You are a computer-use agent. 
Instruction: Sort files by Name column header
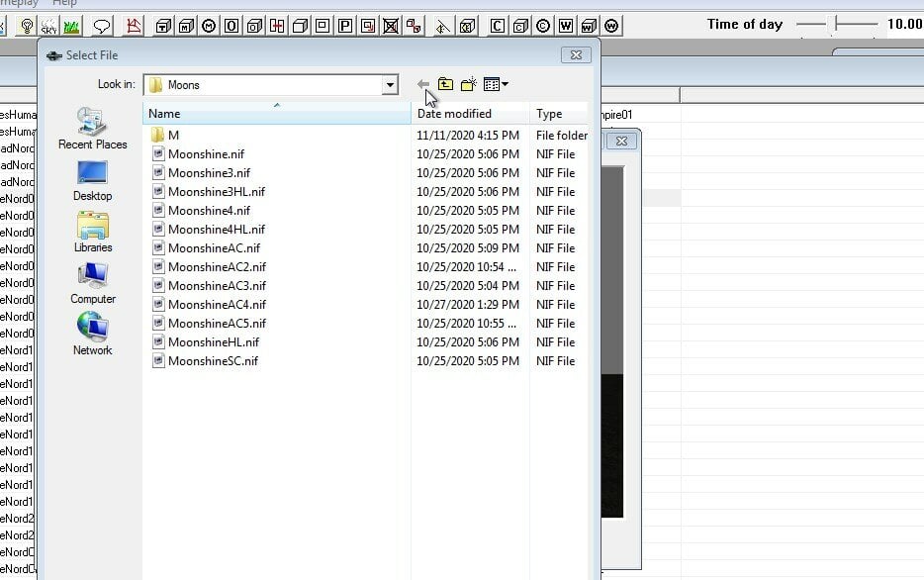pos(276,113)
